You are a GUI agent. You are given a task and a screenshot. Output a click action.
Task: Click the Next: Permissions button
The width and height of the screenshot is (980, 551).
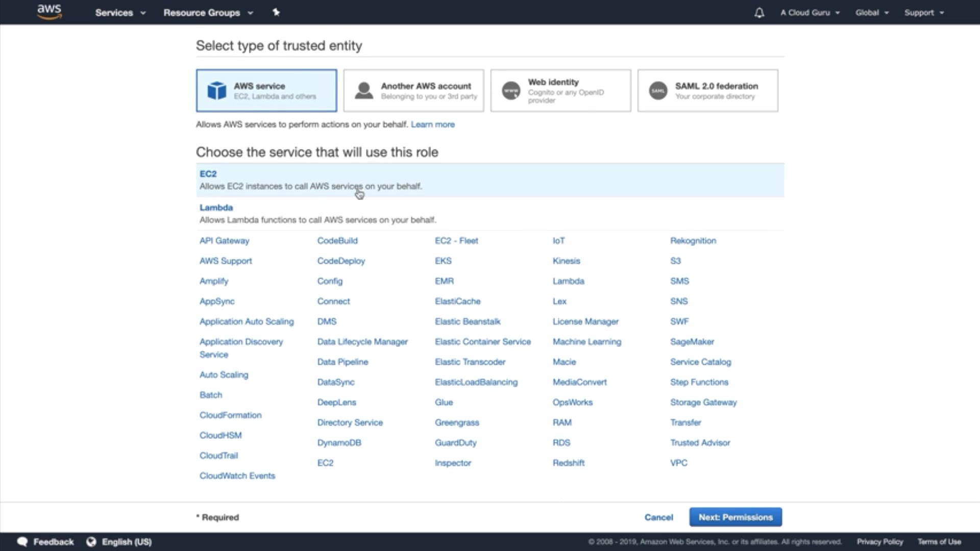pos(735,517)
